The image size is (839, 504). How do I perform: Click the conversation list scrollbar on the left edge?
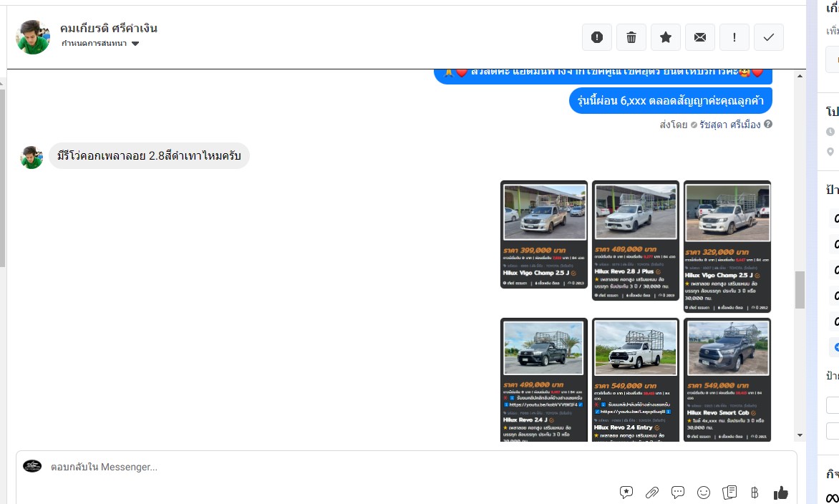point(2,178)
